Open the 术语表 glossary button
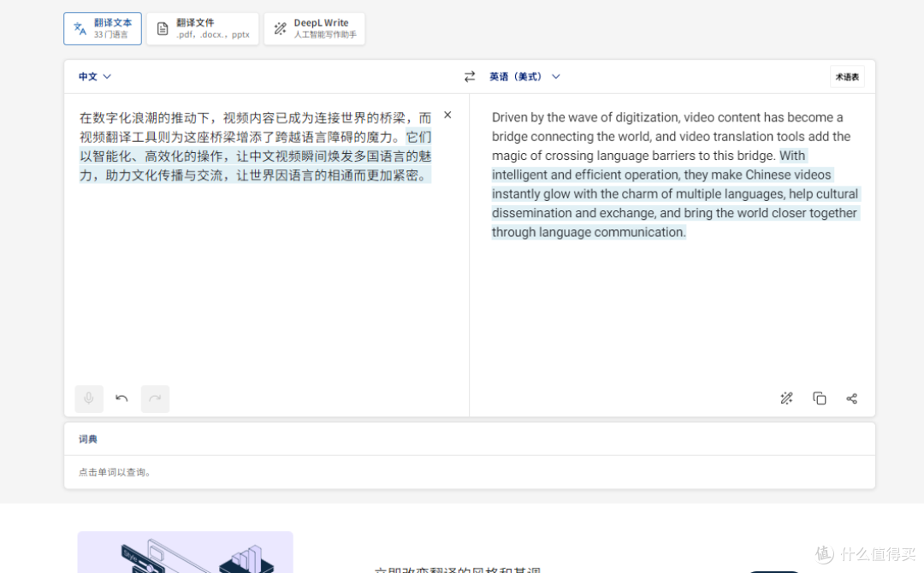 coord(847,77)
